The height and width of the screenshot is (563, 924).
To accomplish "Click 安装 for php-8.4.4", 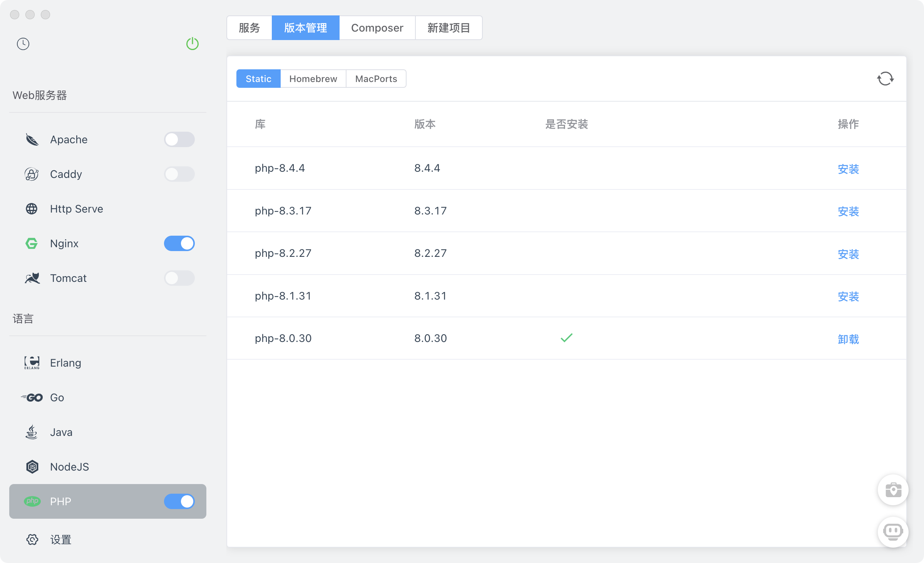I will pos(848,169).
